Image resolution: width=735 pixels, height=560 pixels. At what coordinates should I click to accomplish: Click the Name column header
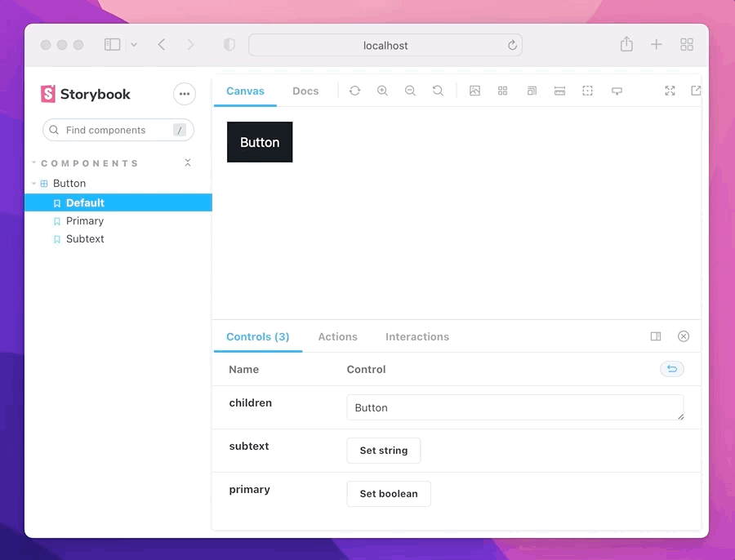pos(243,369)
